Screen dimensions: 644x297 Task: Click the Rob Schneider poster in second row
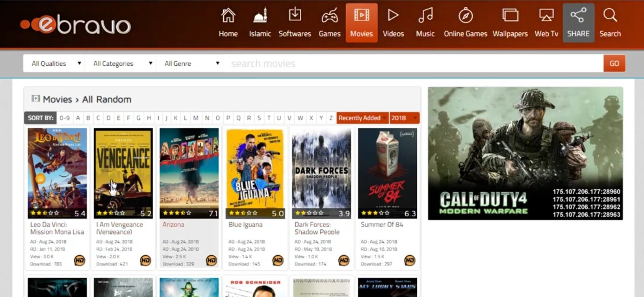pos(255,287)
